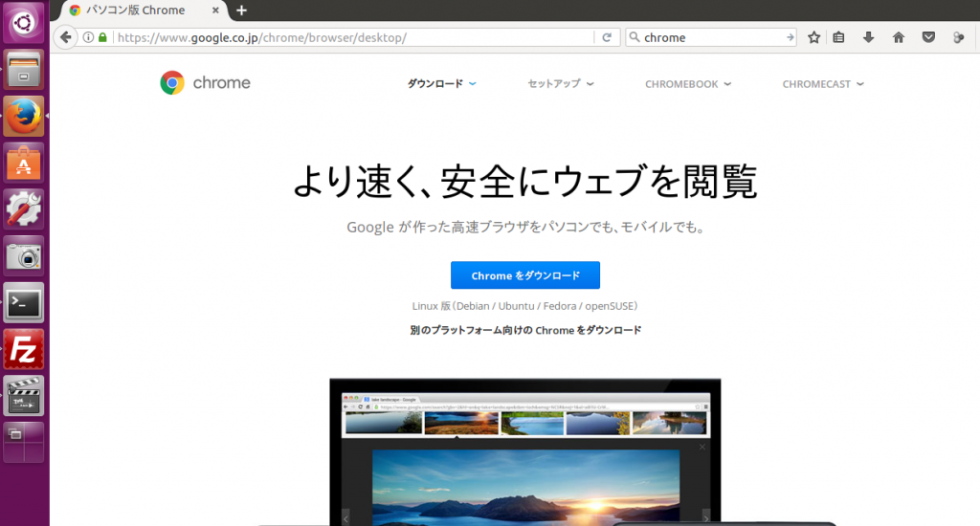Expand the セットアップ menu
Screen dimensions: 980x526
pyautogui.click(x=561, y=84)
